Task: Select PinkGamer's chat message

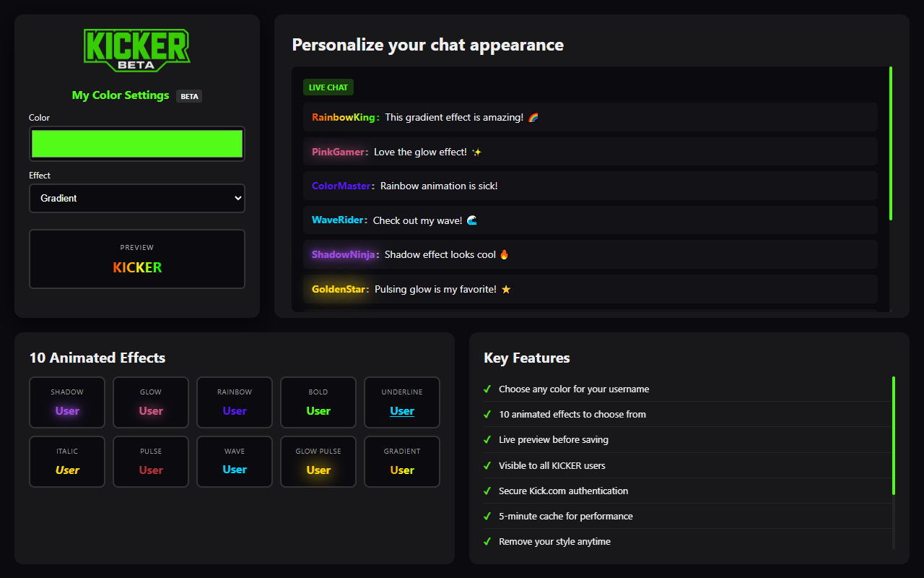Action: click(x=590, y=152)
